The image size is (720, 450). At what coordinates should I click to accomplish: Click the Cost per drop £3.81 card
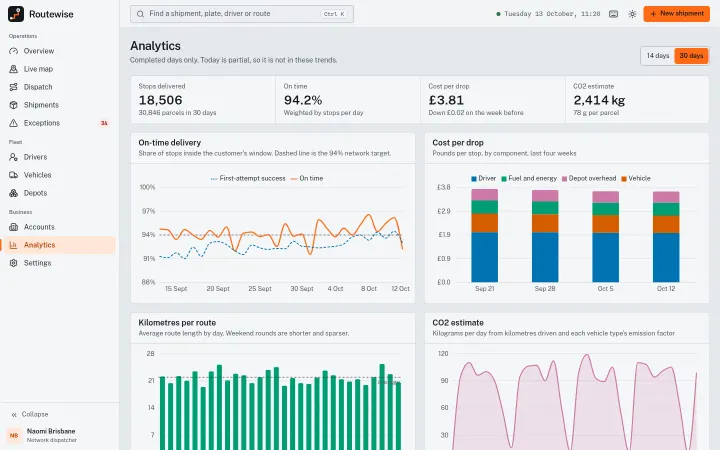pos(493,100)
